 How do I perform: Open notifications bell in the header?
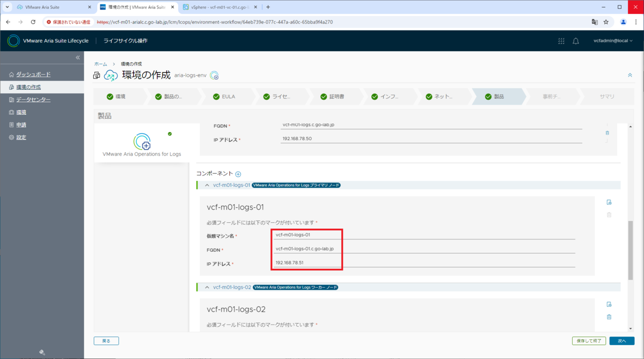576,41
